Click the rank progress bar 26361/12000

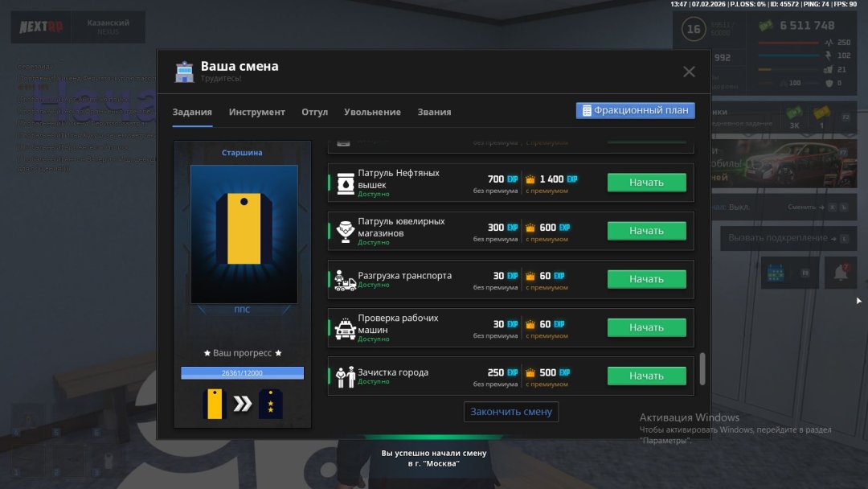pos(242,373)
